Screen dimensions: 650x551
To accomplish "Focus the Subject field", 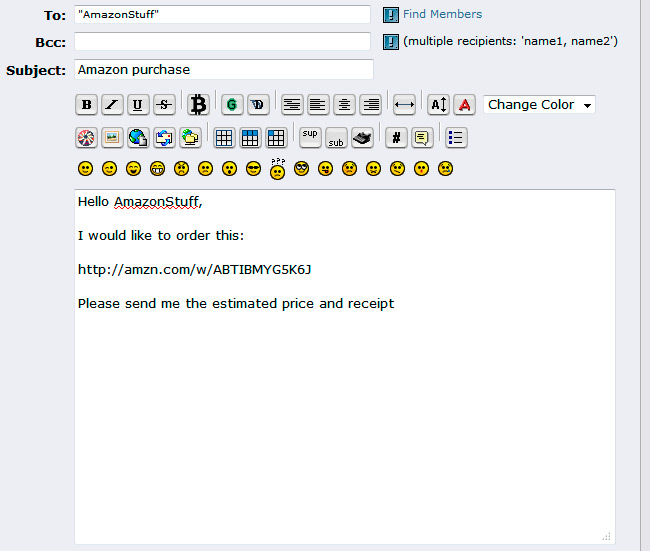I will coord(224,69).
